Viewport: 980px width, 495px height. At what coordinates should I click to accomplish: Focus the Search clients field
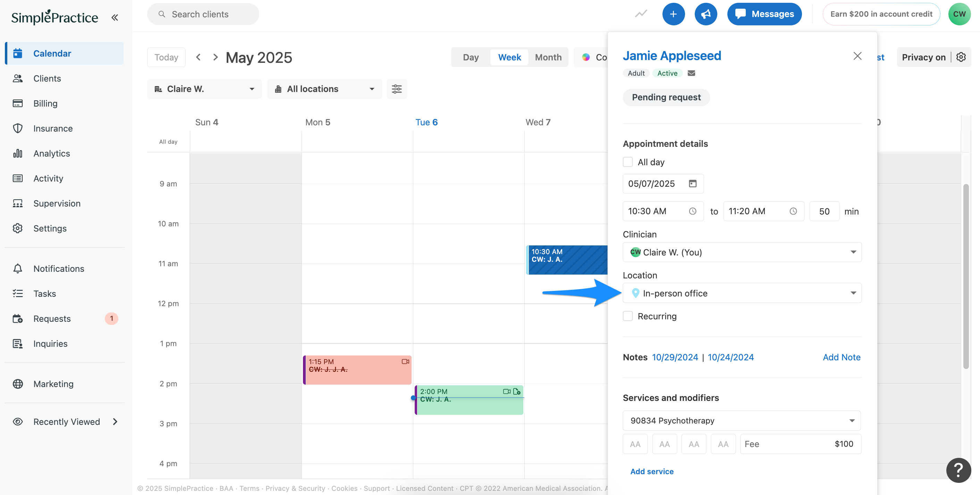click(x=203, y=14)
